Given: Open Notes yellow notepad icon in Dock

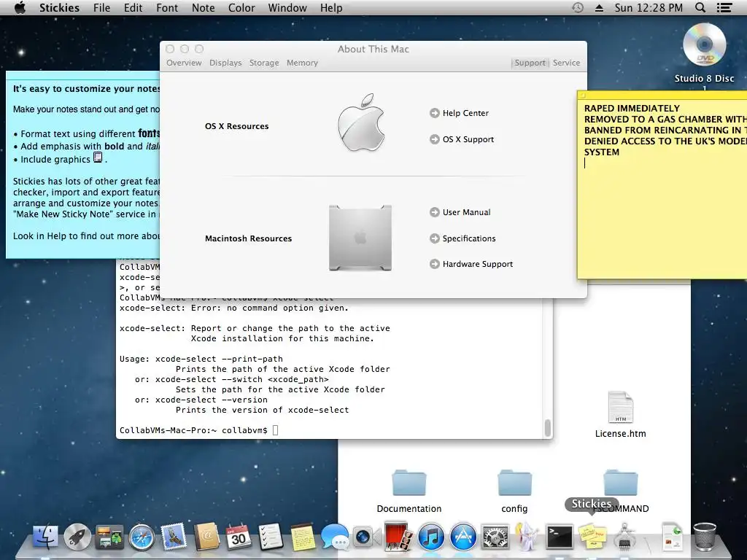Looking at the screenshot, I should 303,537.
